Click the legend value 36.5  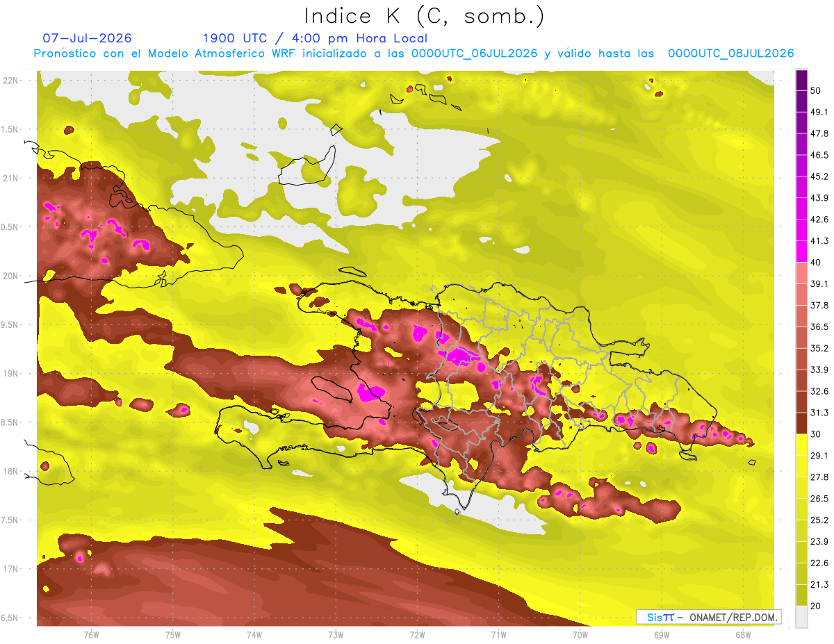[819, 327]
